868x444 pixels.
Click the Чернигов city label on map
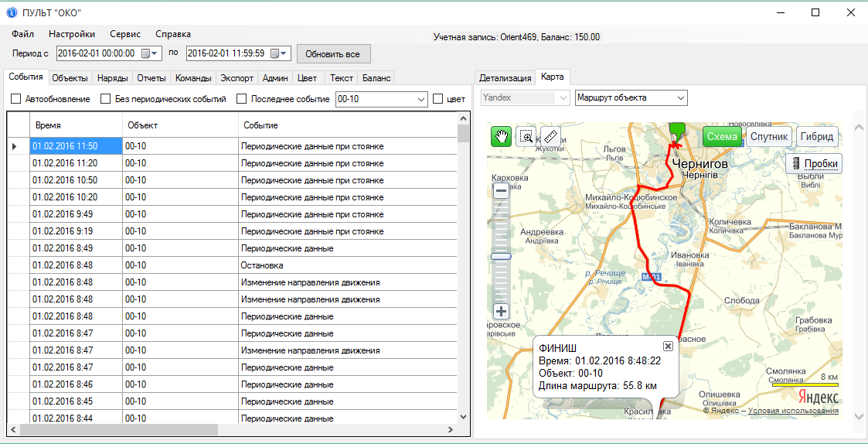[700, 164]
